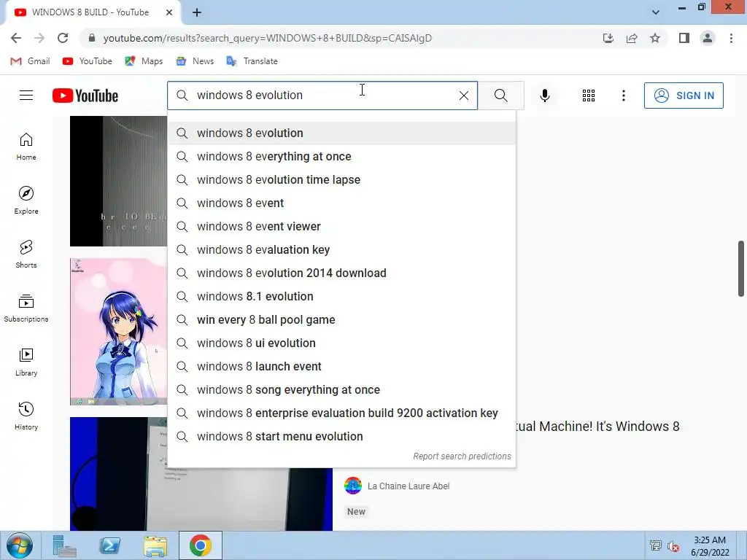This screenshot has width=747, height=560.
Task: Open History in the sidebar
Action: point(26,416)
